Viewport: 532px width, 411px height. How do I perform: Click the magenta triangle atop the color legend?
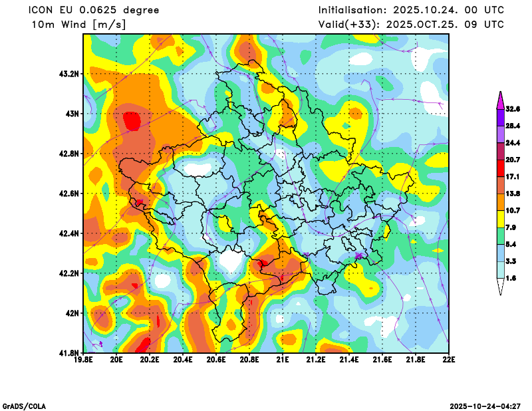pyautogui.click(x=500, y=99)
